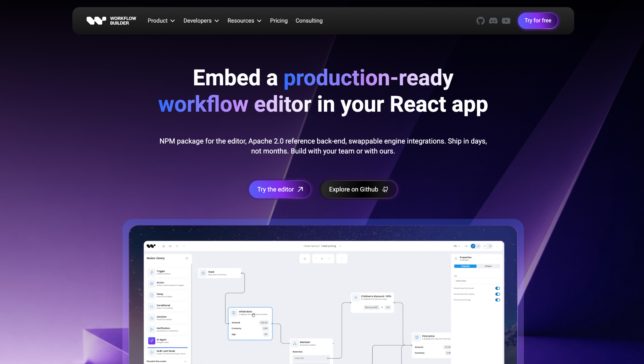Click the Child (<12) branch field

pyautogui.click(x=311, y=358)
